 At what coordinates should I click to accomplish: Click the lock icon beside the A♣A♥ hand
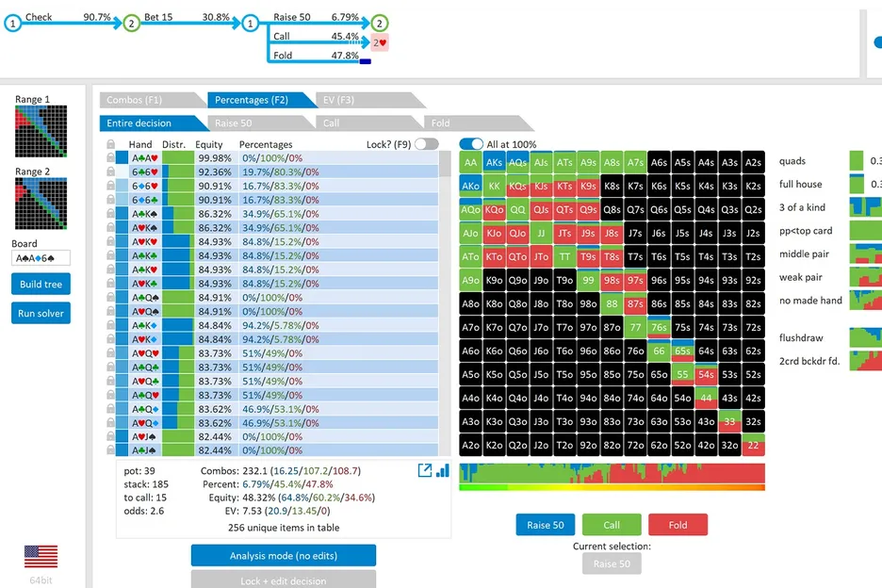(111, 158)
